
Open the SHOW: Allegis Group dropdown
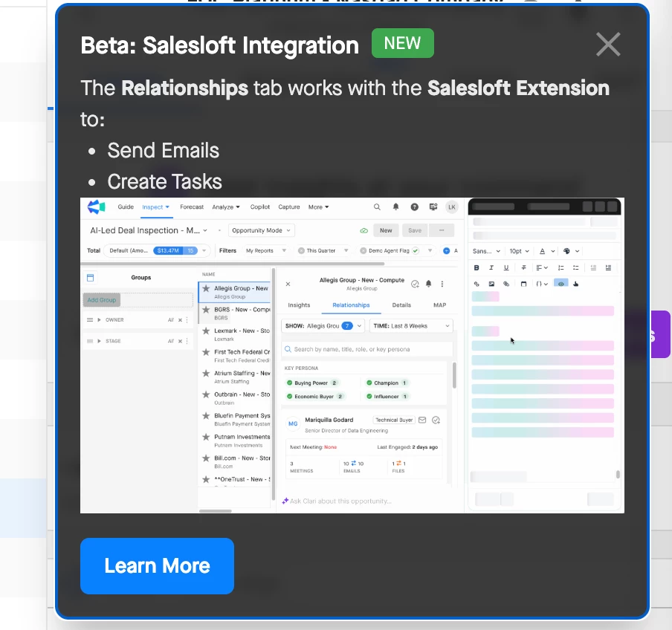323,326
